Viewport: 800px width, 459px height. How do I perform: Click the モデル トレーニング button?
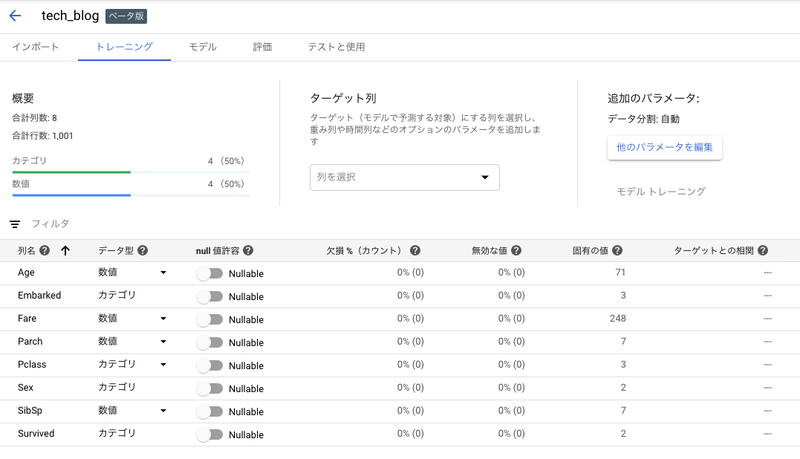pos(661,191)
